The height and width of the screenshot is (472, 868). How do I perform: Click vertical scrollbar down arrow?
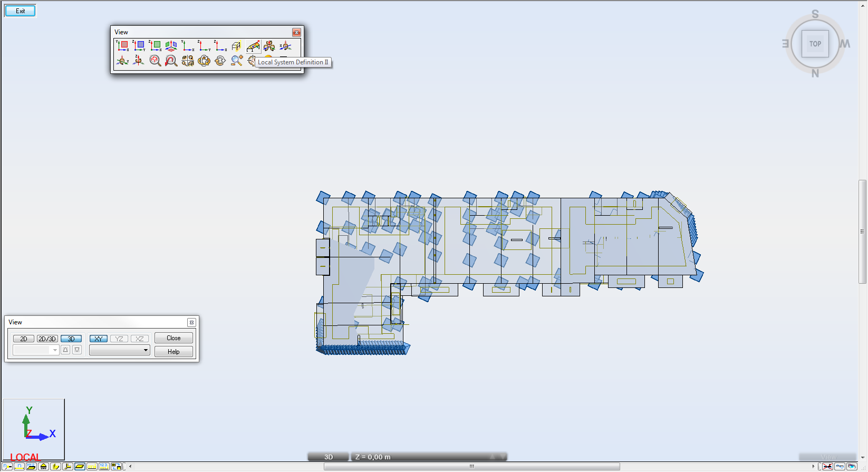click(863, 458)
